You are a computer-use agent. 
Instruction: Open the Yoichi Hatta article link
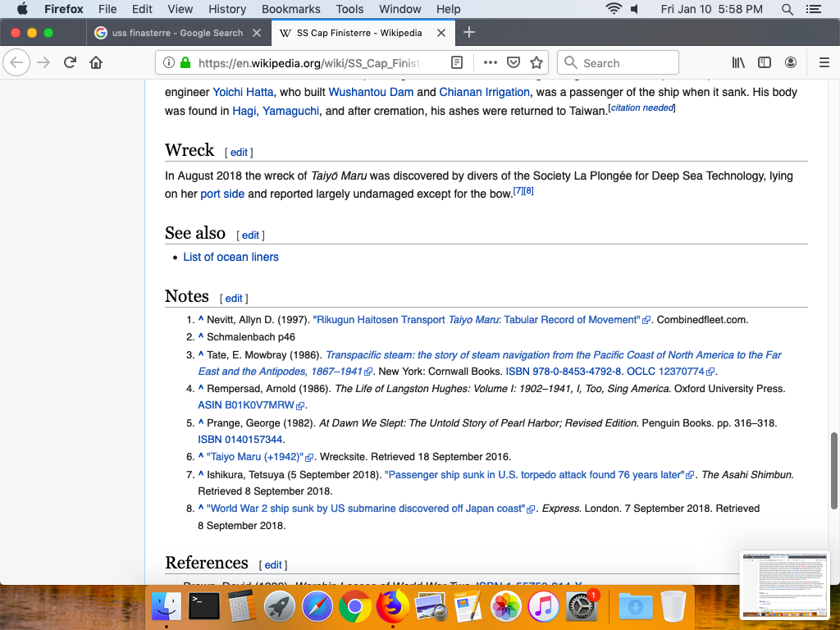pyautogui.click(x=243, y=92)
